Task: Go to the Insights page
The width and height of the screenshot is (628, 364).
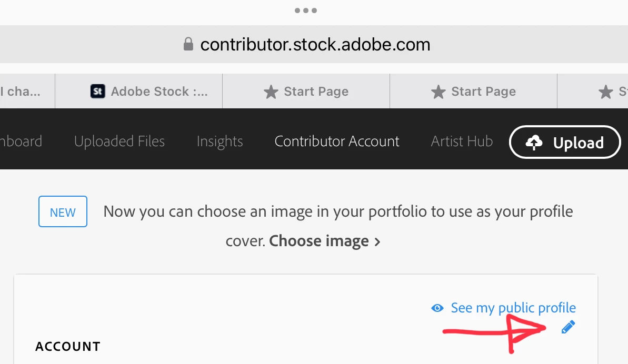Action: tap(220, 141)
